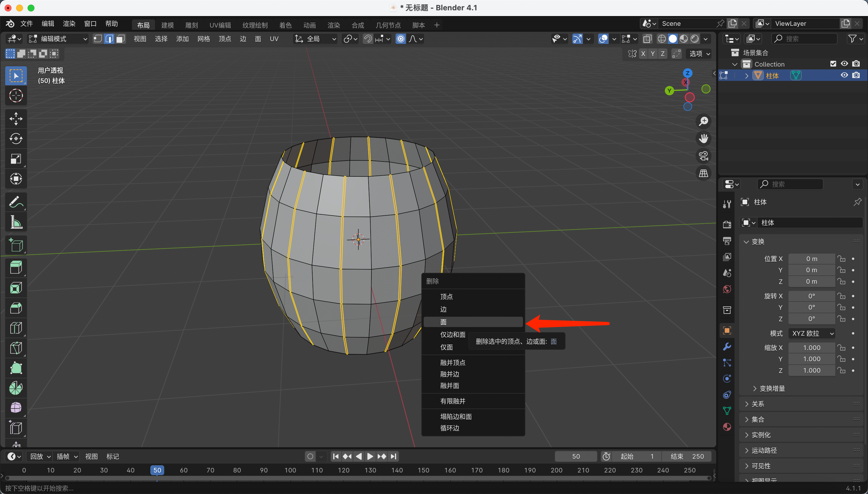The image size is (868, 494).
Task: Switch to the UV编辑 workspace tab
Action: pyautogui.click(x=220, y=25)
